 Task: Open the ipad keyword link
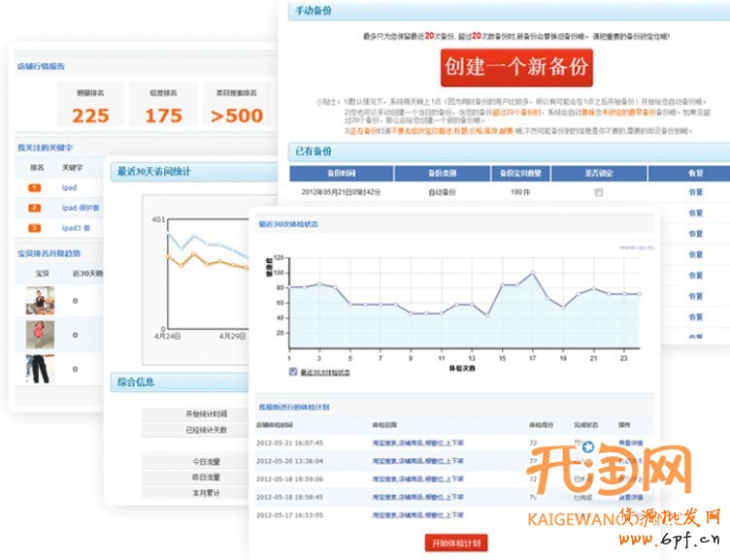tap(69, 187)
